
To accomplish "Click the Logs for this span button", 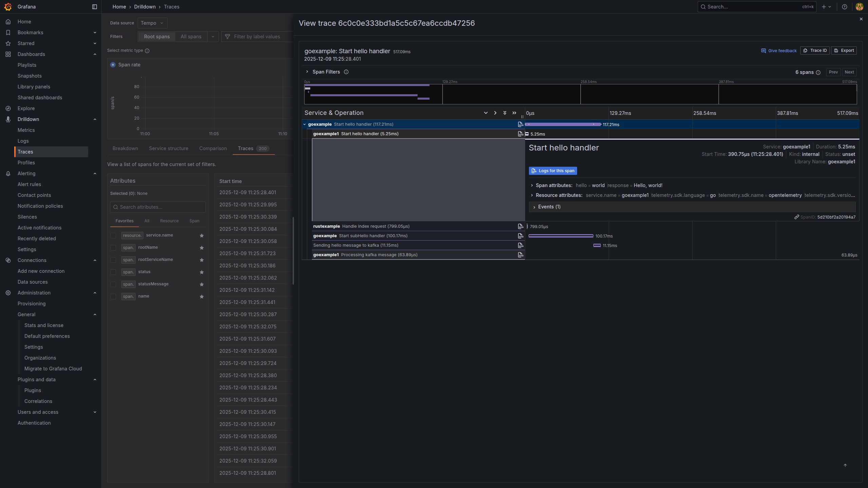I will [553, 171].
